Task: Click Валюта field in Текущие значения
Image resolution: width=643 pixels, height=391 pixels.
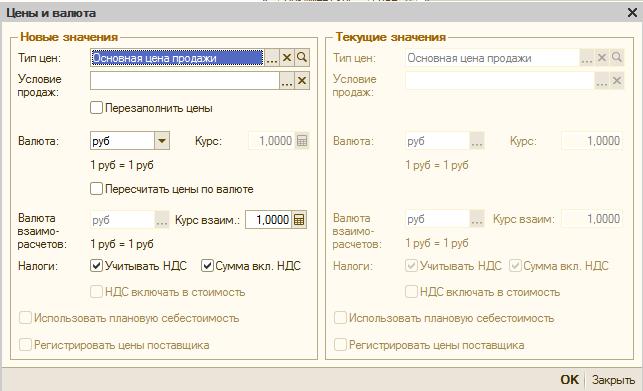Action: coord(437,141)
